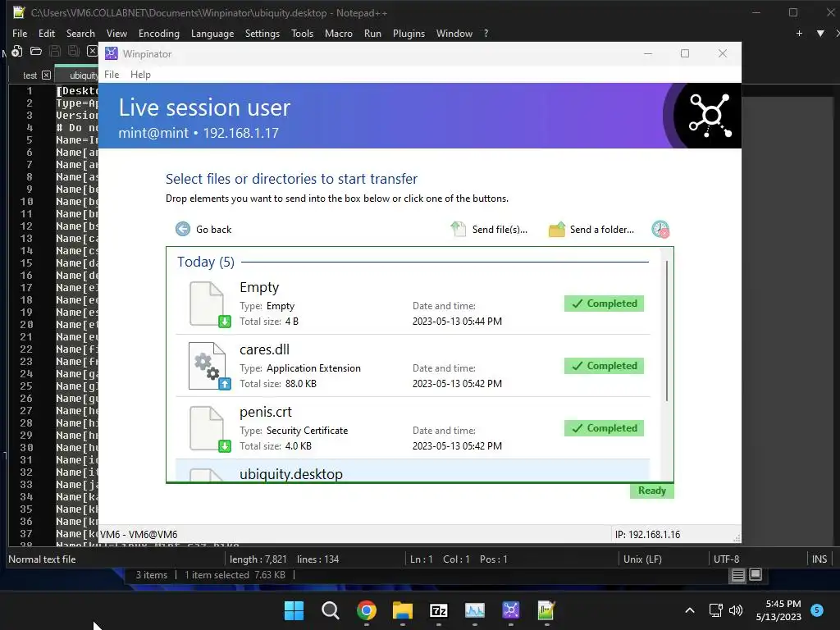The height and width of the screenshot is (630, 840).
Task: Open Notepad++ question mark menu
Action: [486, 33]
